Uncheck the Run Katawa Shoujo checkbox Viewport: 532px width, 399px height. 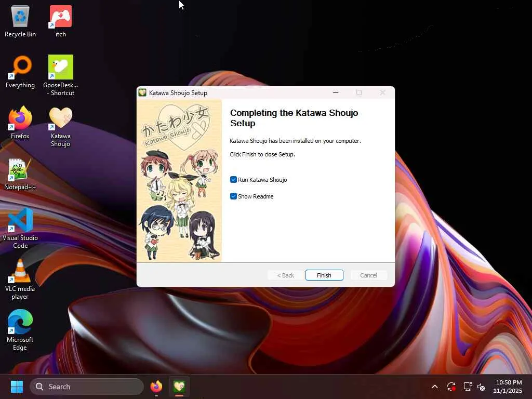(x=233, y=179)
